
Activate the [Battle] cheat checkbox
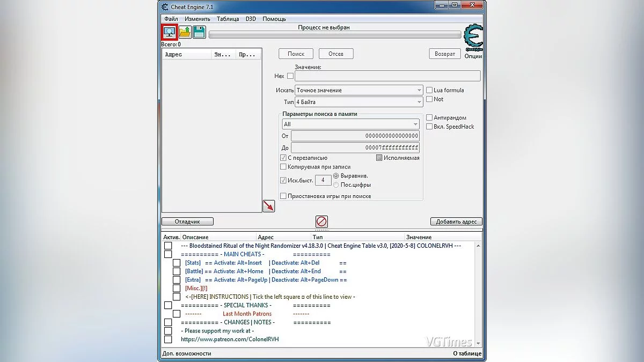click(177, 271)
